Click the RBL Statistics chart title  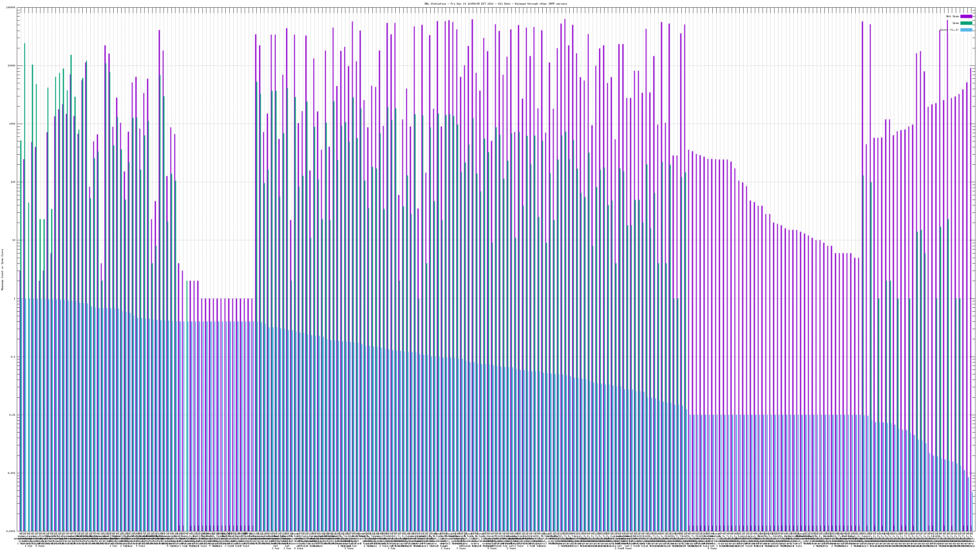coord(495,4)
